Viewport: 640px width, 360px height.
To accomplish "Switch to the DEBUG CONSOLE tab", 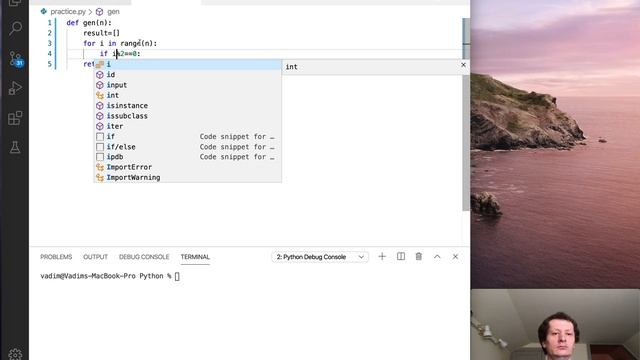I will coord(144,257).
